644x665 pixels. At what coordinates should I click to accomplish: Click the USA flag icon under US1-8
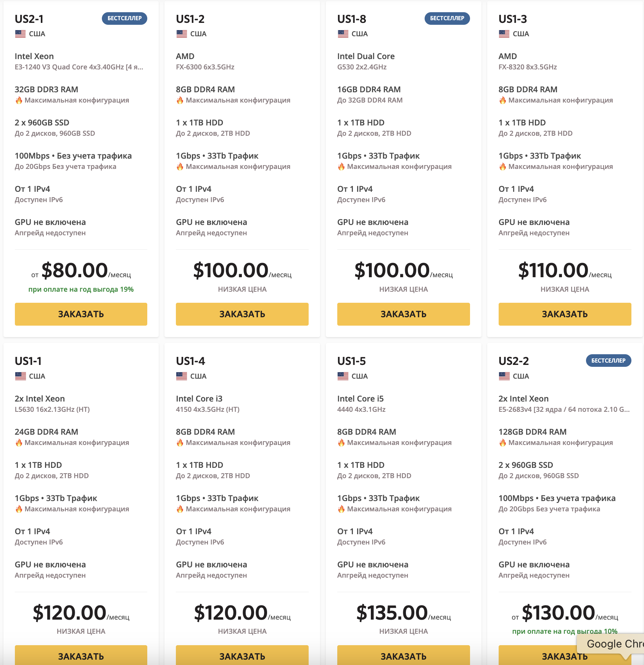[x=343, y=34]
